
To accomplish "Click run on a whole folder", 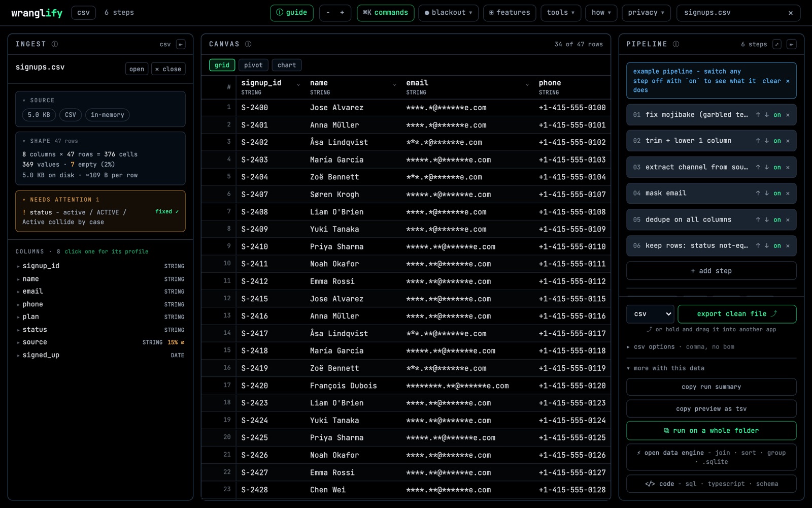I will pyautogui.click(x=711, y=431).
